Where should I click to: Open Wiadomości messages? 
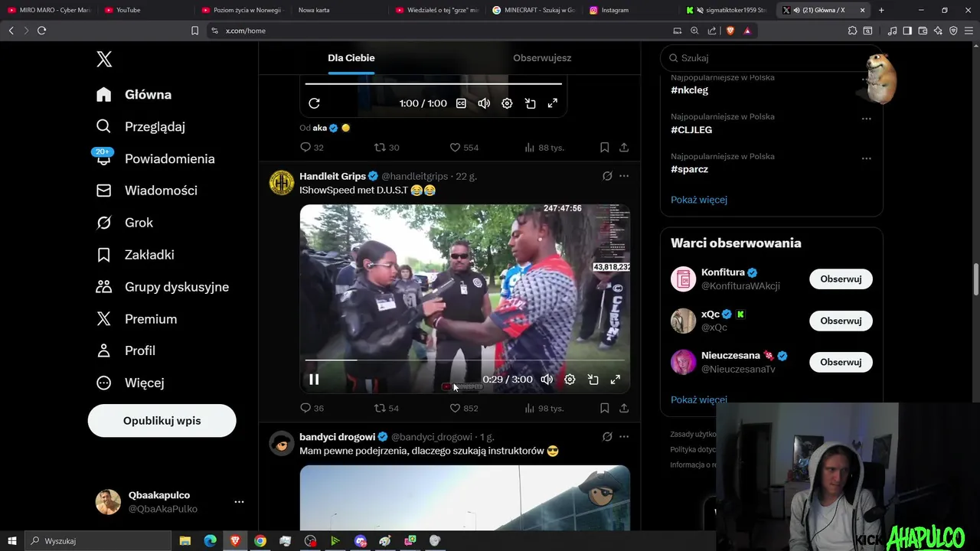(147, 191)
